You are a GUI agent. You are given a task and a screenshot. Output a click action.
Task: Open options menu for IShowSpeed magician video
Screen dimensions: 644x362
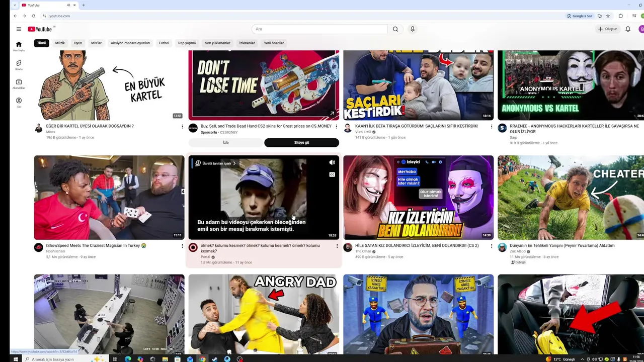[x=182, y=246]
